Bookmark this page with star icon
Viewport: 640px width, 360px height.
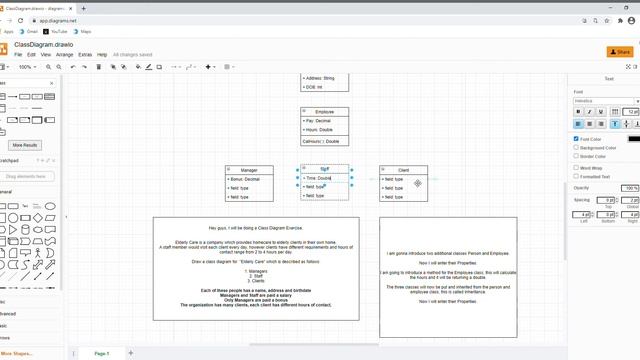607,20
